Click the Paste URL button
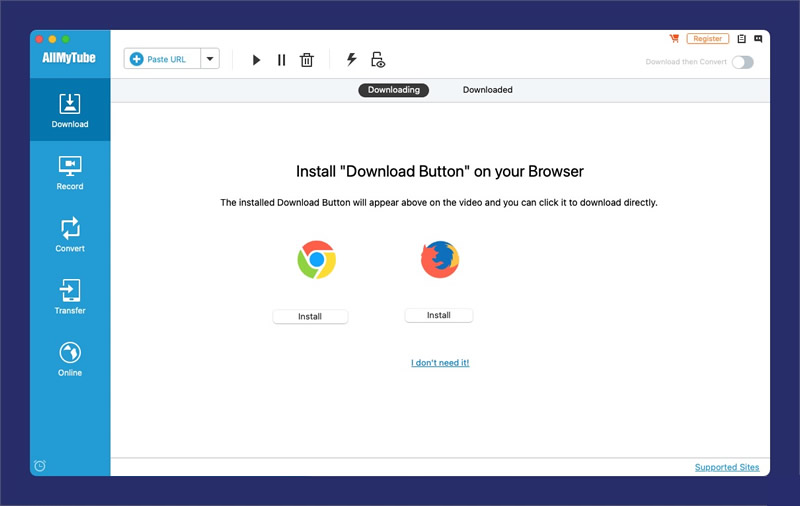Image resolution: width=800 pixels, height=506 pixels. 162,59
